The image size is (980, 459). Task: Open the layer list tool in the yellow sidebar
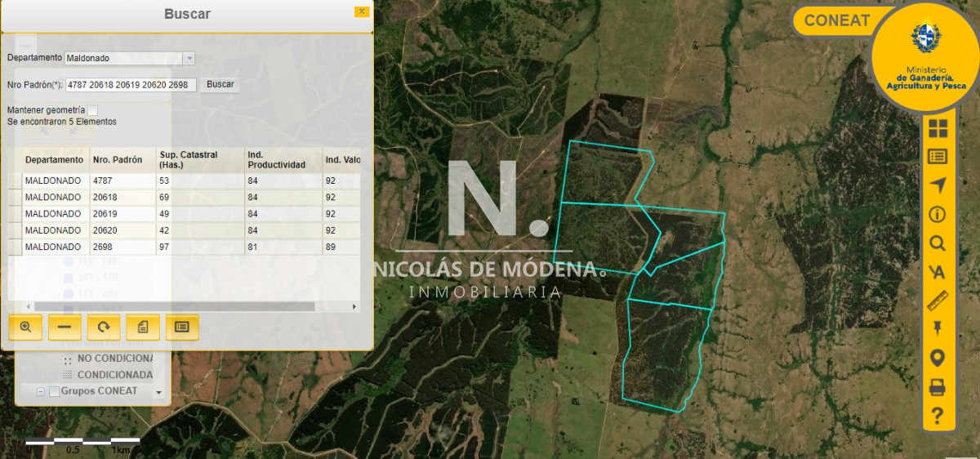pyautogui.click(x=938, y=157)
